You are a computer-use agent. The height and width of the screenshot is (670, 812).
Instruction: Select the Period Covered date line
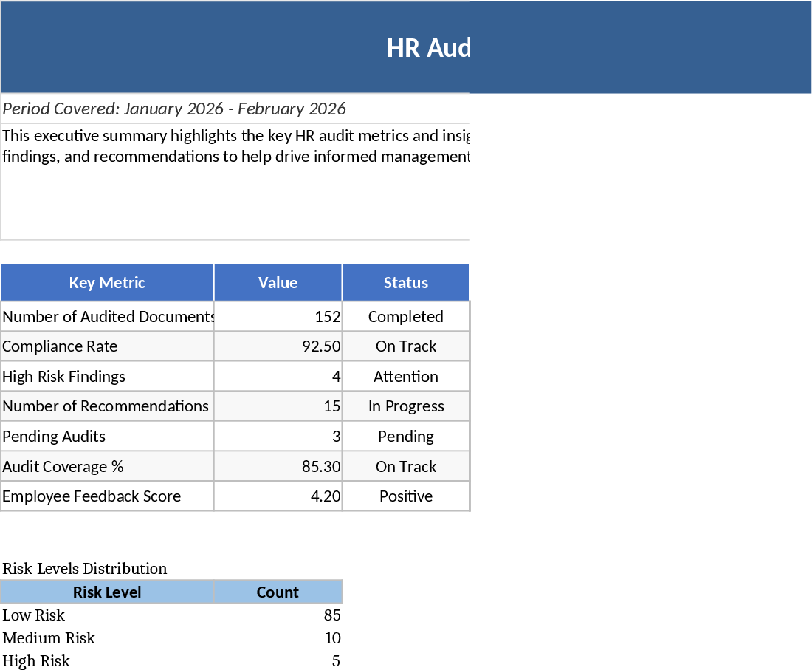tap(175, 109)
